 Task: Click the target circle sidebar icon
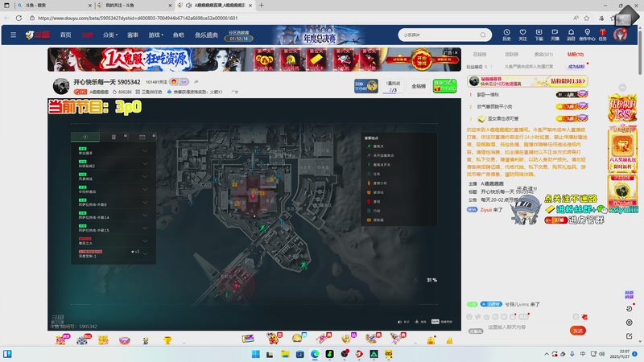pos(630,323)
